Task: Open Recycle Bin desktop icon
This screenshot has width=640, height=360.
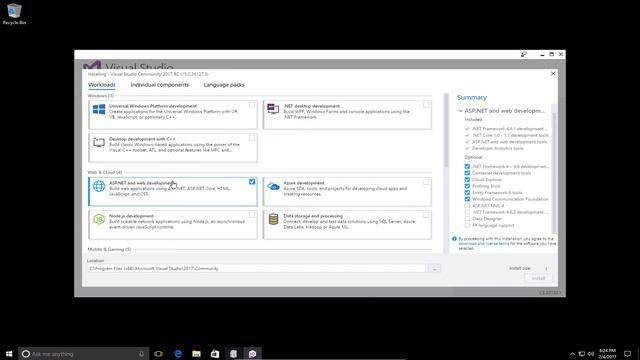Action: pyautogui.click(x=14, y=14)
